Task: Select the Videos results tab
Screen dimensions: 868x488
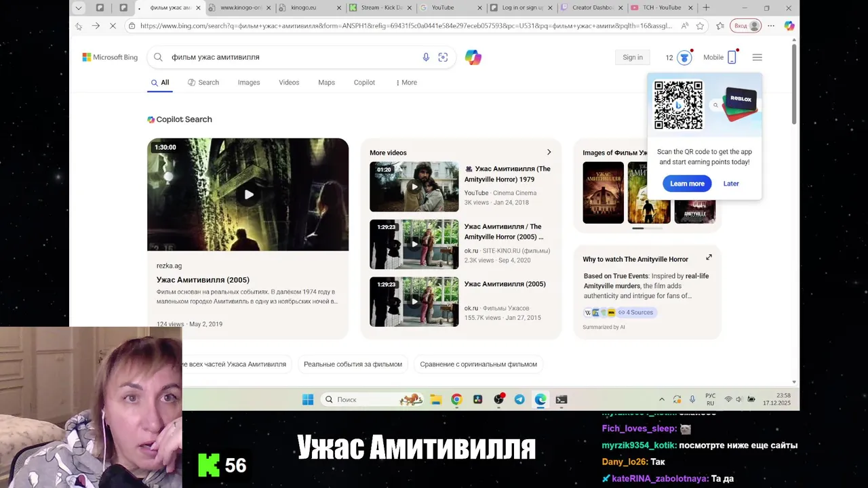Action: tap(289, 83)
